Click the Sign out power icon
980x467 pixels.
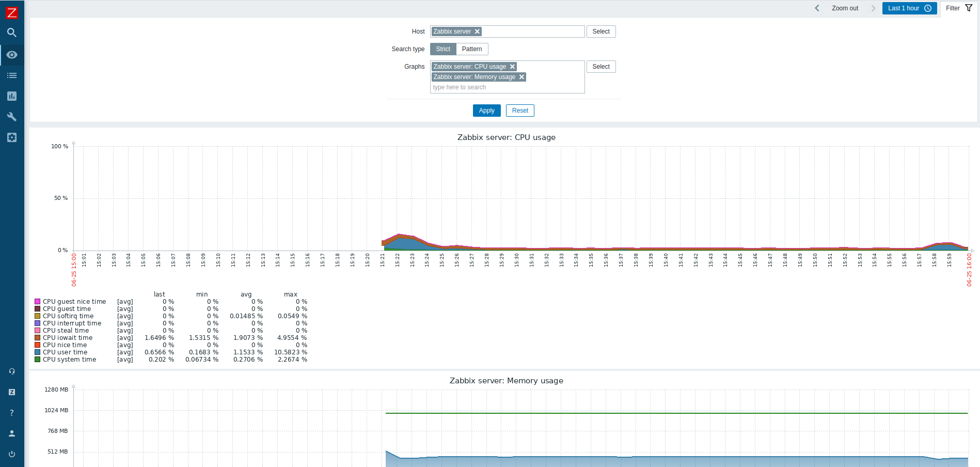click(11, 454)
